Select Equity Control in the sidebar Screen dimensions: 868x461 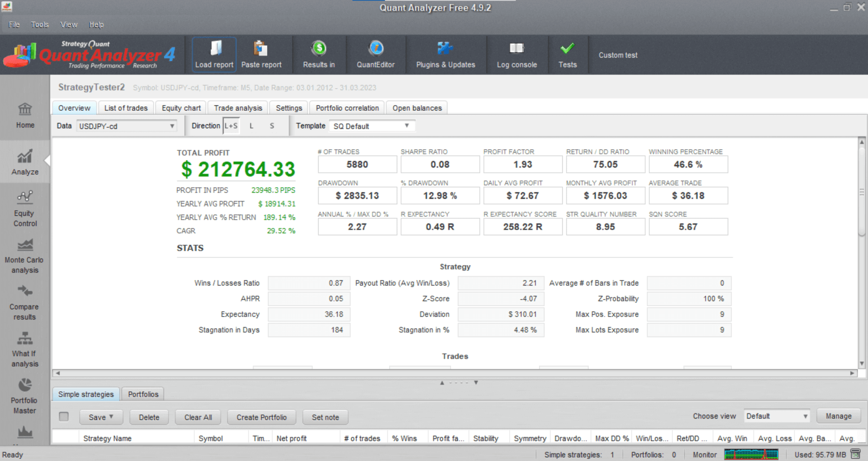pyautogui.click(x=24, y=209)
